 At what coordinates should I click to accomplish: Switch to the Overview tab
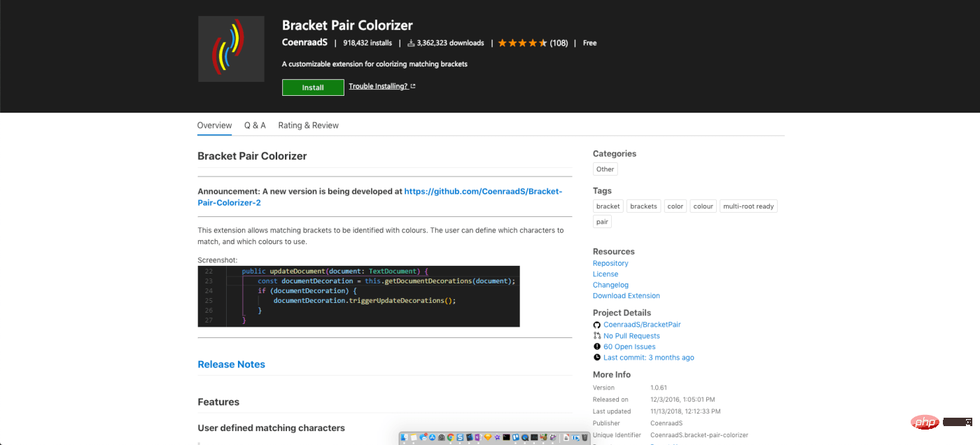click(x=214, y=125)
